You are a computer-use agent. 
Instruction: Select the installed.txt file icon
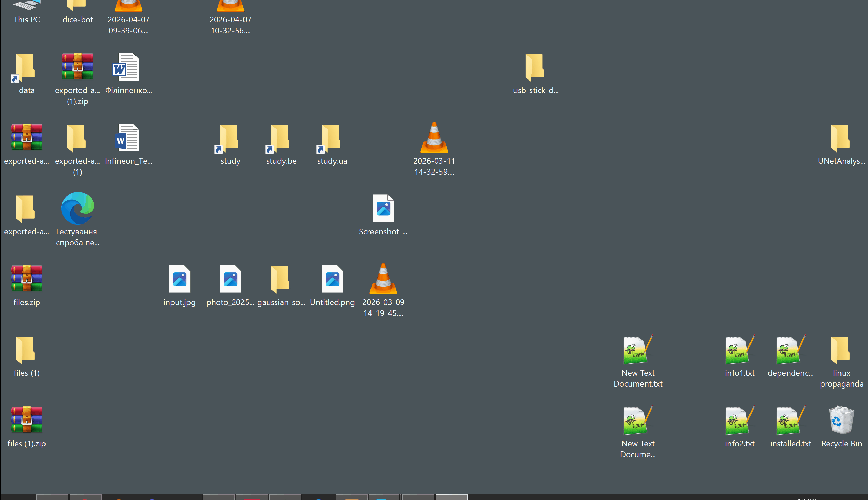point(790,421)
